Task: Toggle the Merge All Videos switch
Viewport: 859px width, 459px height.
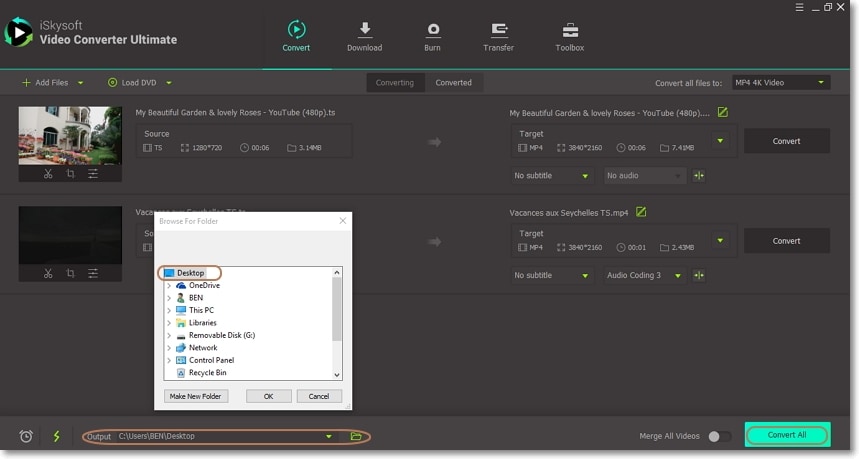Action: click(x=719, y=437)
